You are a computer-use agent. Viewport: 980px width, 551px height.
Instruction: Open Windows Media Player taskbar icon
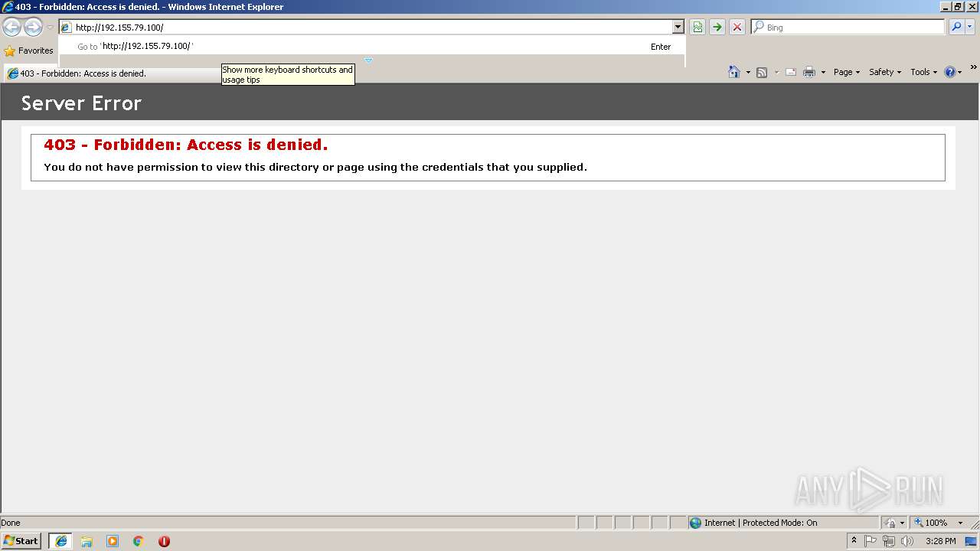[113, 541]
